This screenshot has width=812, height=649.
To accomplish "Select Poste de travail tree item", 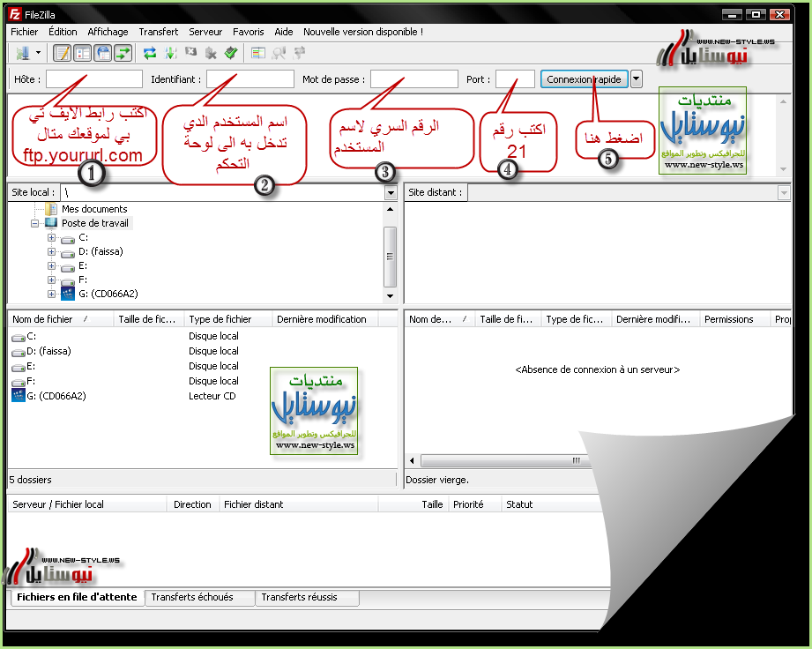I will tap(94, 223).
